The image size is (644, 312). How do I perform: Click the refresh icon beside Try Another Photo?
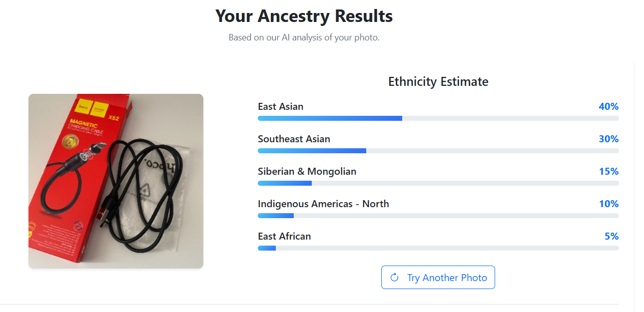point(394,278)
